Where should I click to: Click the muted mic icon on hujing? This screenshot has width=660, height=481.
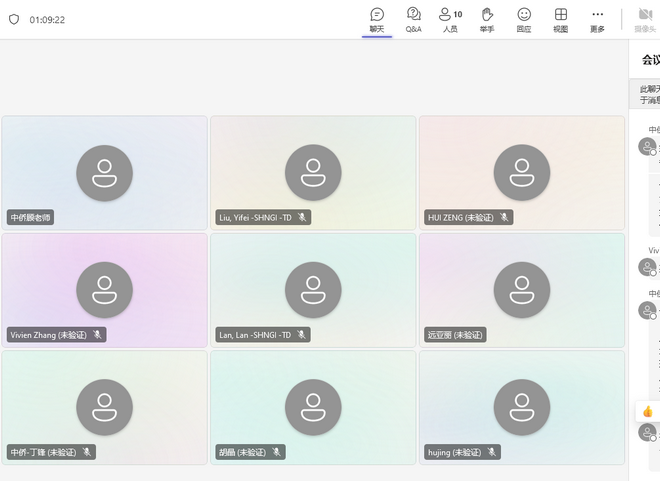point(492,452)
